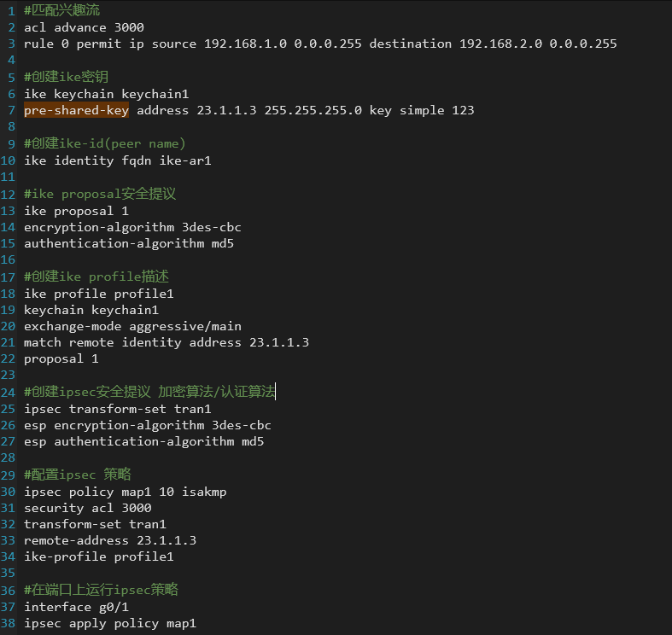
Task: Click the "exchange-mode aggressive/main" line
Action: [x=132, y=326]
